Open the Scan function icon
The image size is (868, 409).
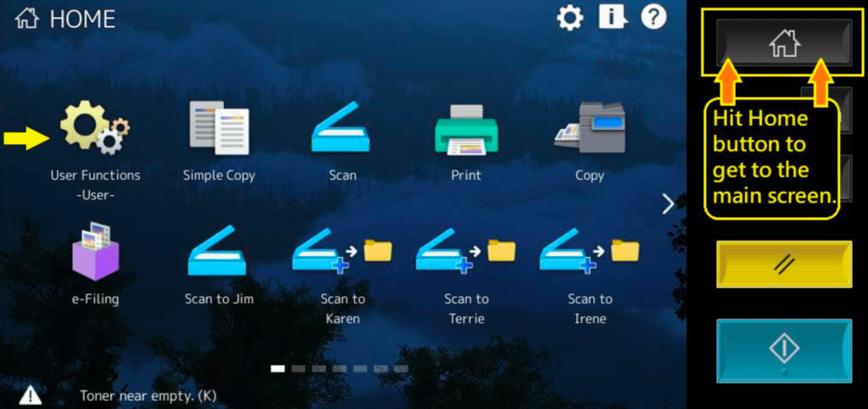341,127
